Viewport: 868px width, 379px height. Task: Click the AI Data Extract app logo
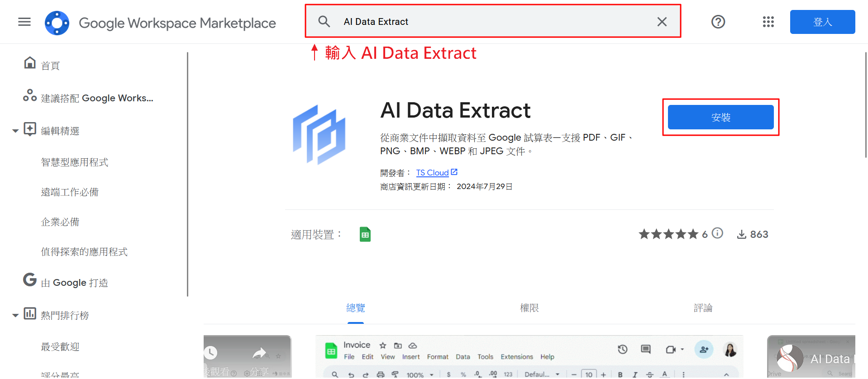(x=319, y=134)
